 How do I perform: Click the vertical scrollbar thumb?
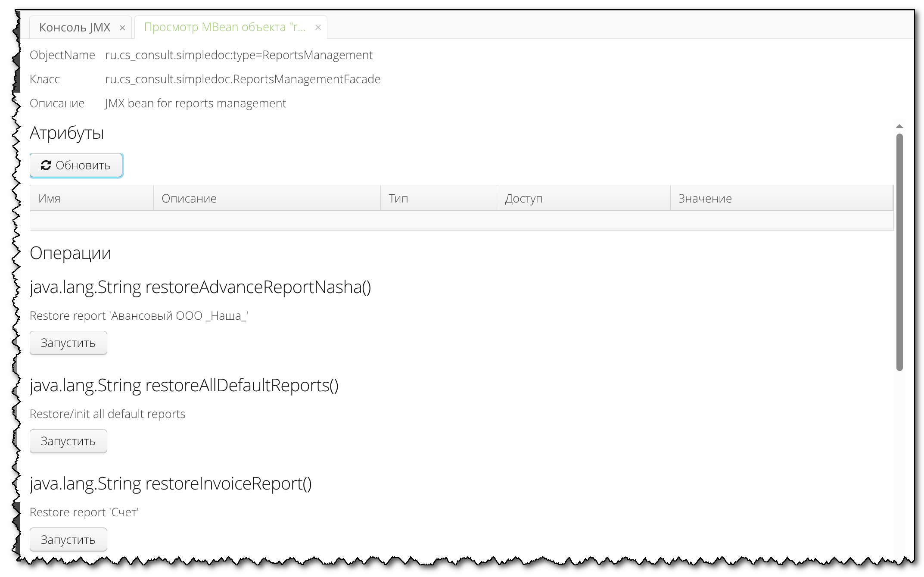click(899, 252)
